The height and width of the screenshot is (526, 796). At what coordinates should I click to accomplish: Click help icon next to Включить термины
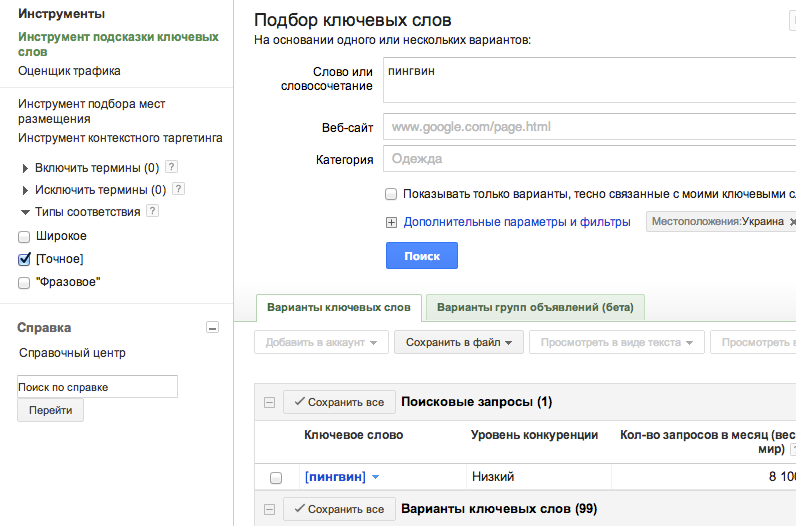point(171,168)
